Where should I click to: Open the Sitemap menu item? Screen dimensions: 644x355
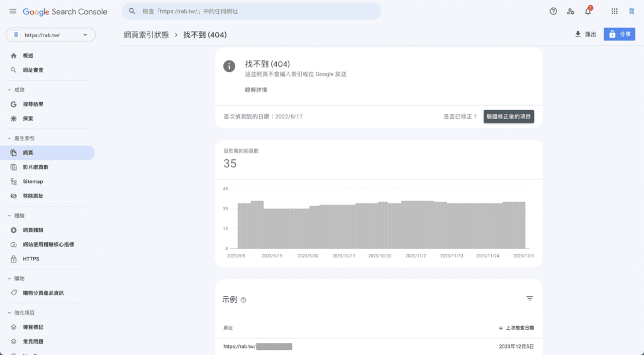click(33, 181)
